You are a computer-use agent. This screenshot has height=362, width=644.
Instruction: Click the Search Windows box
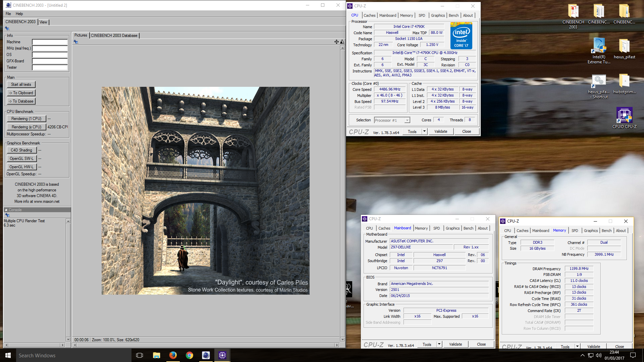click(x=74, y=355)
